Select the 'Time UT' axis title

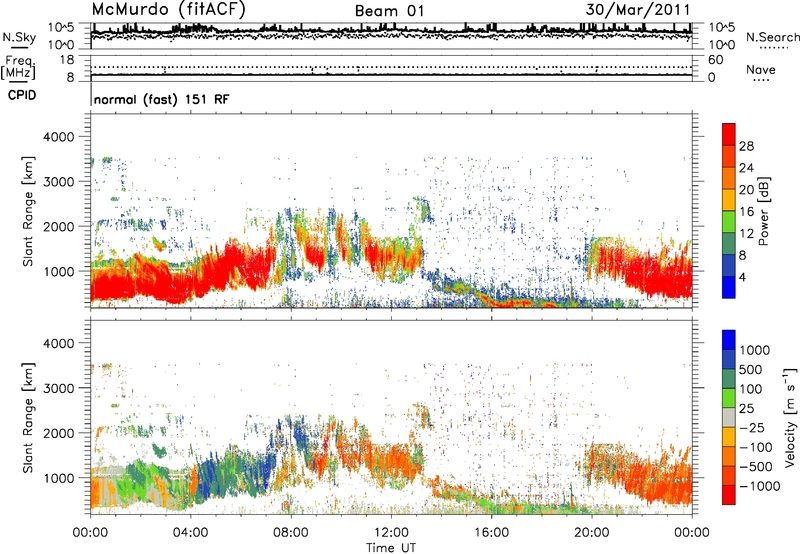(391, 548)
